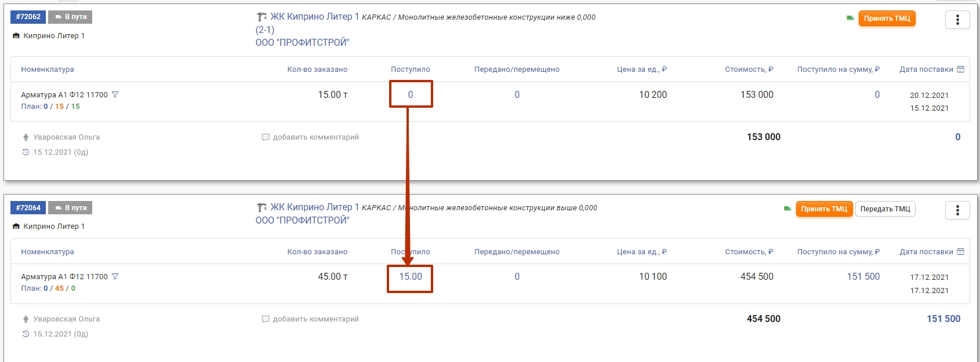Click filter icon next to second Арматура item

[115, 277]
